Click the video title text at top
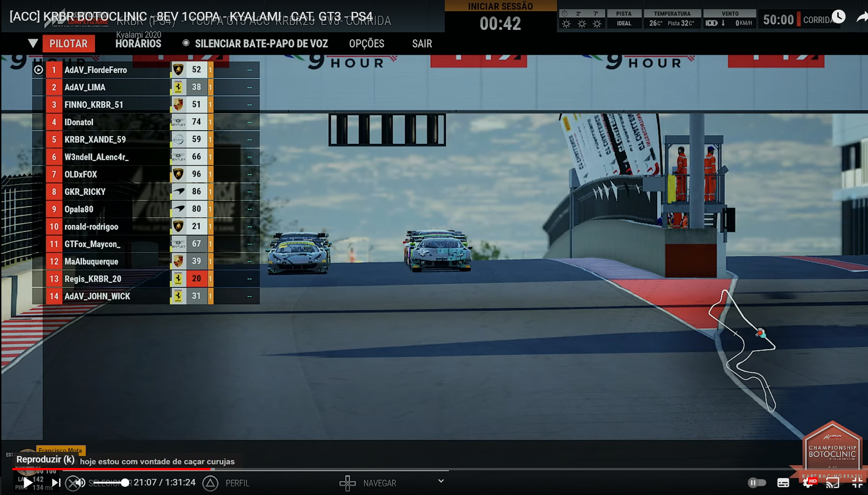 click(191, 16)
